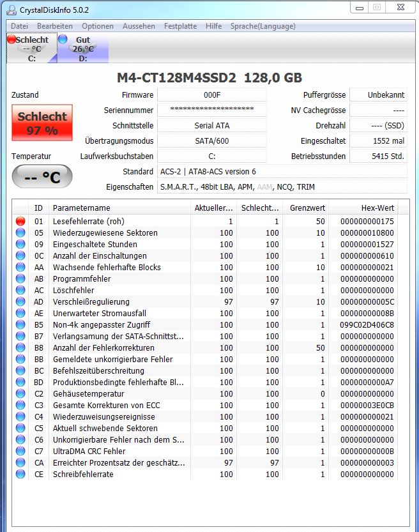419x532 pixels.
Task: Click the blue status icon for Aktuell schwebende Sektoren
Action: 20,428
